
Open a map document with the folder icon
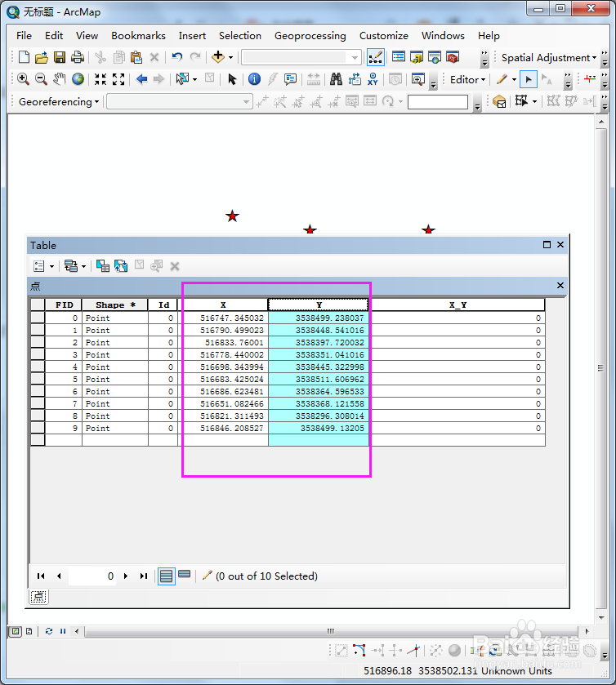point(41,57)
